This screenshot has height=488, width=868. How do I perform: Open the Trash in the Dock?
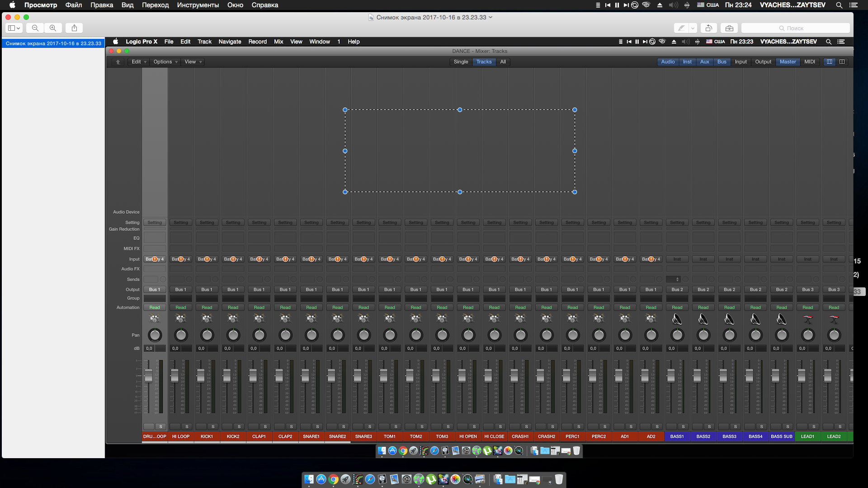(x=559, y=479)
